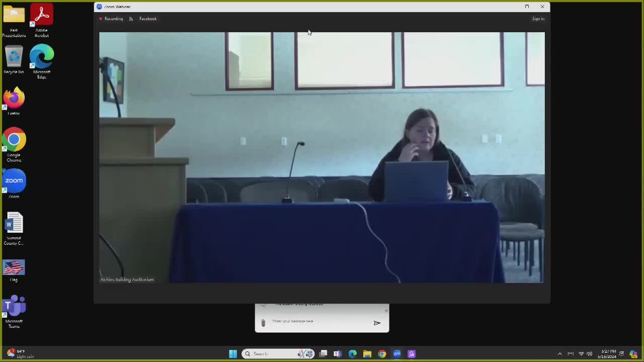Click the paperclip attach file icon
Screen dimensions: 644x362
click(x=263, y=323)
